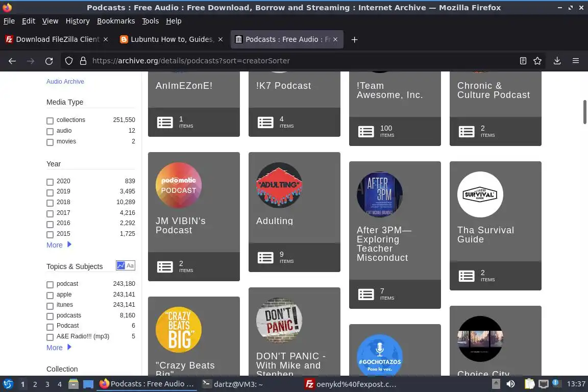Open the tracking protection shield icon
The height and width of the screenshot is (392, 588).
pyautogui.click(x=68, y=61)
